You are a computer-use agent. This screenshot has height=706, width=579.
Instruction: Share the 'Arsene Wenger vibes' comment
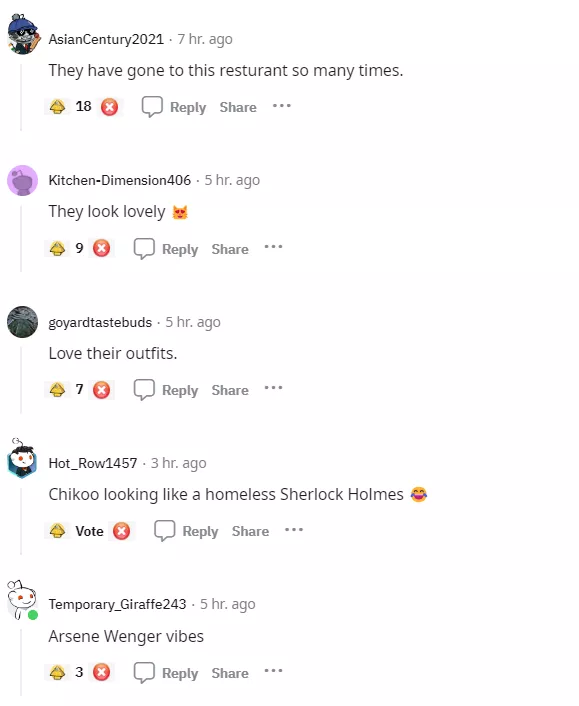pos(230,673)
